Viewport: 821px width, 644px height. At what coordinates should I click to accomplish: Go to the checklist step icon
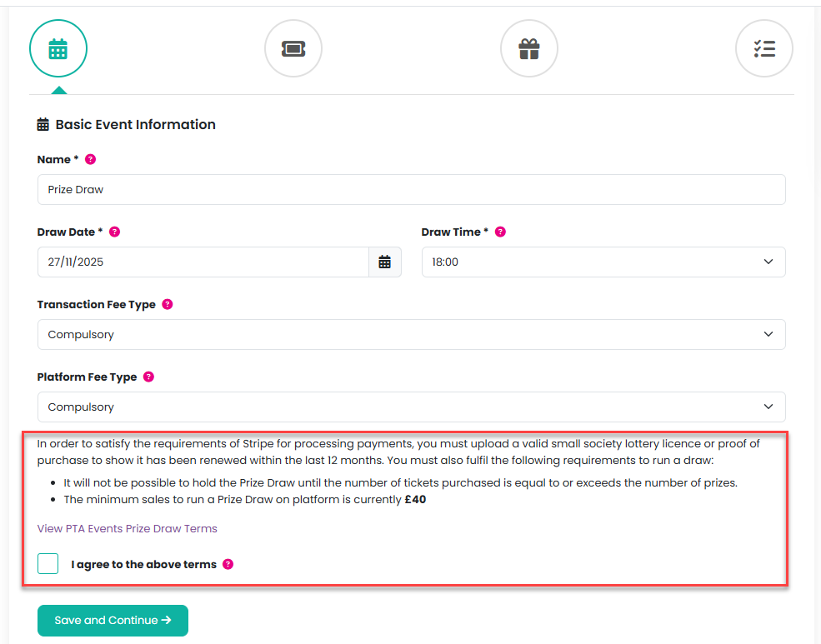click(x=764, y=48)
